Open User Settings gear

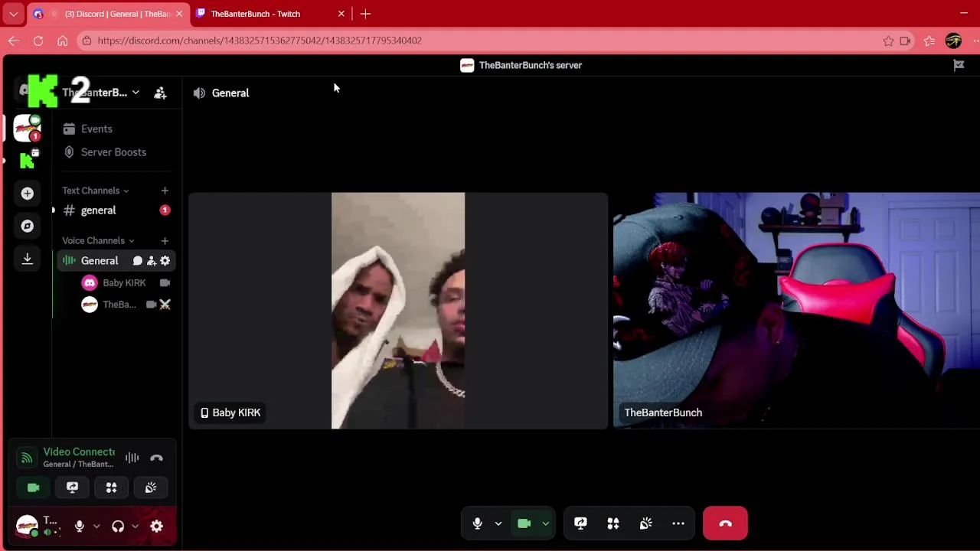(156, 527)
